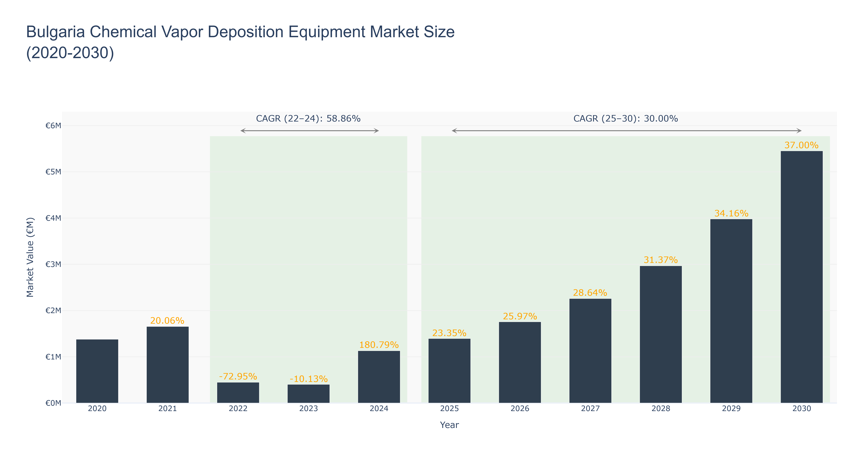Click the 2023 x-axis label

[308, 409]
